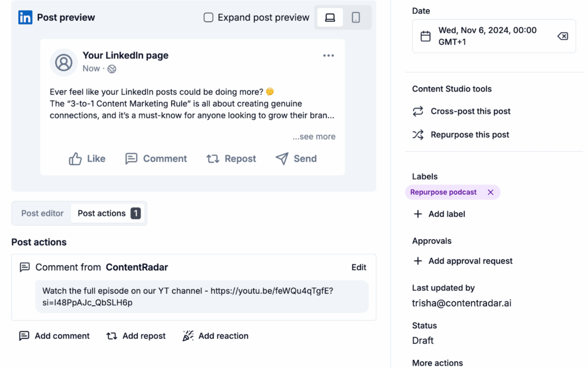Edit the ContentRadar comment
This screenshot has width=588, height=368.
[359, 267]
